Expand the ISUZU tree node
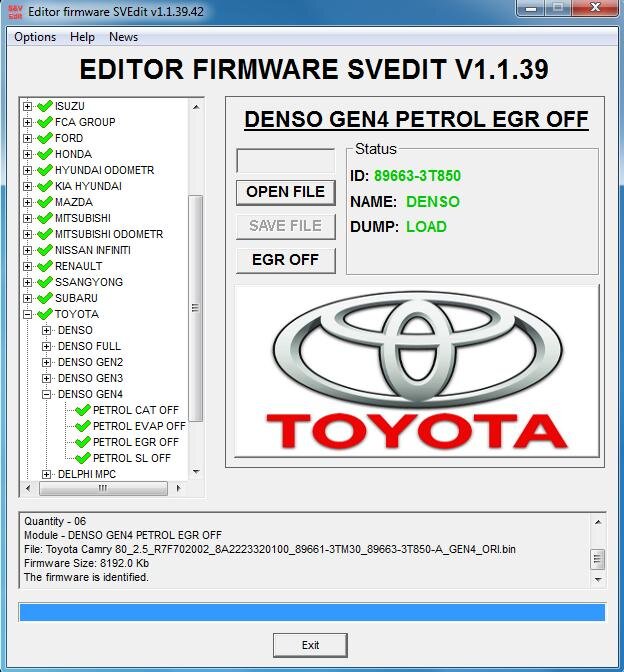Image resolution: width=624 pixels, height=672 pixels. 27,106
